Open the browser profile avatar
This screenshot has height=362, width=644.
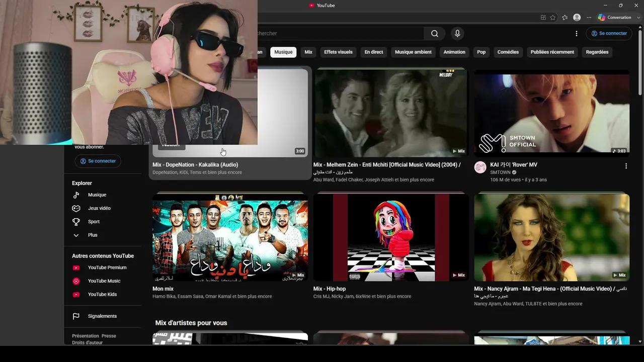[577, 18]
